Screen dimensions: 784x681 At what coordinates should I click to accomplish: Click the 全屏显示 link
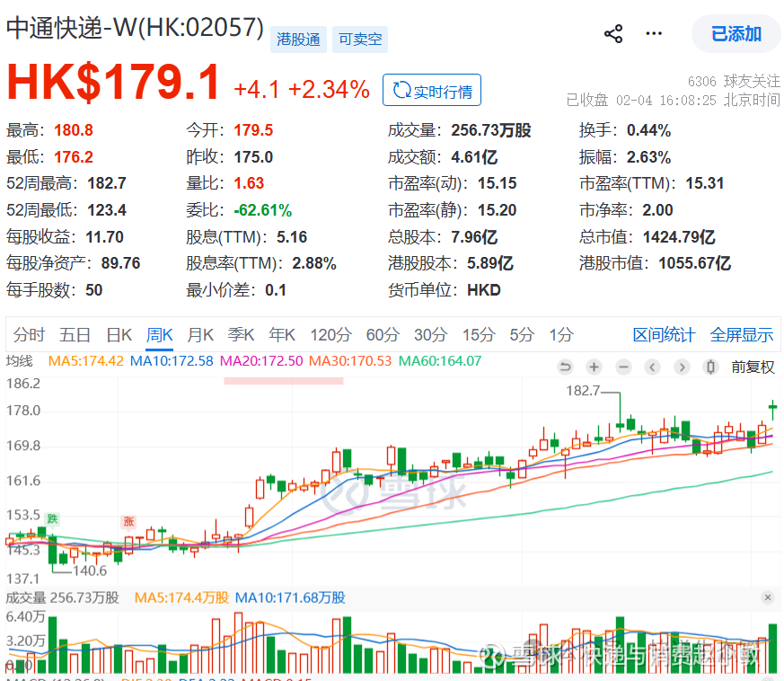click(742, 335)
